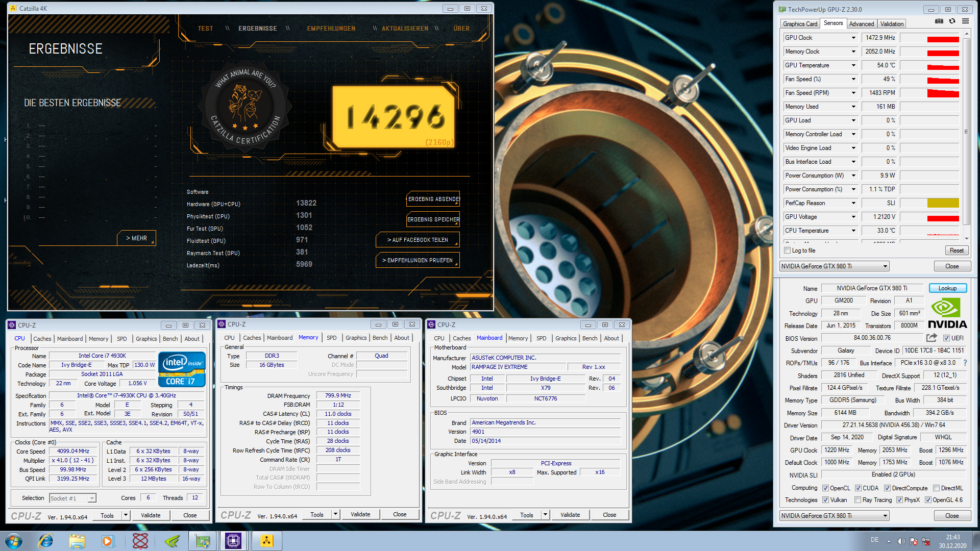This screenshot has width=980, height=551.
Task: Open EMPFEHLUNGEN tab in Catzilla
Action: 331,29
